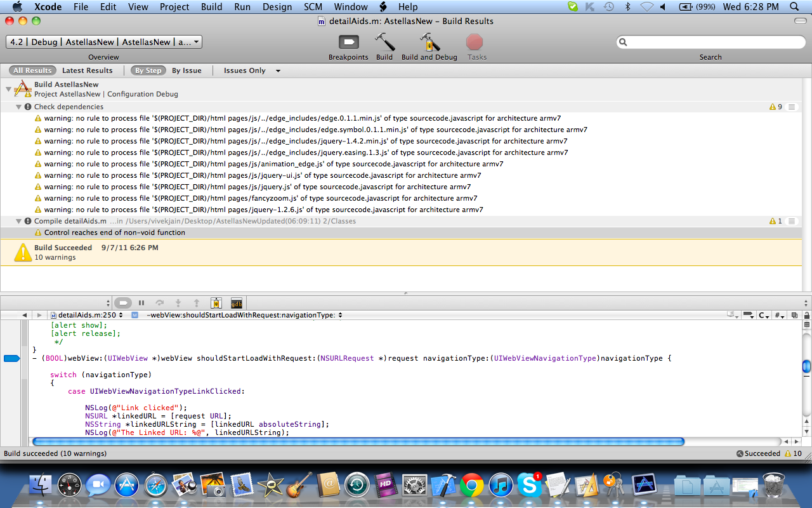This screenshot has width=812, height=508.
Task: Select 'Control reaches end of non-void function' warning
Action: click(x=401, y=232)
